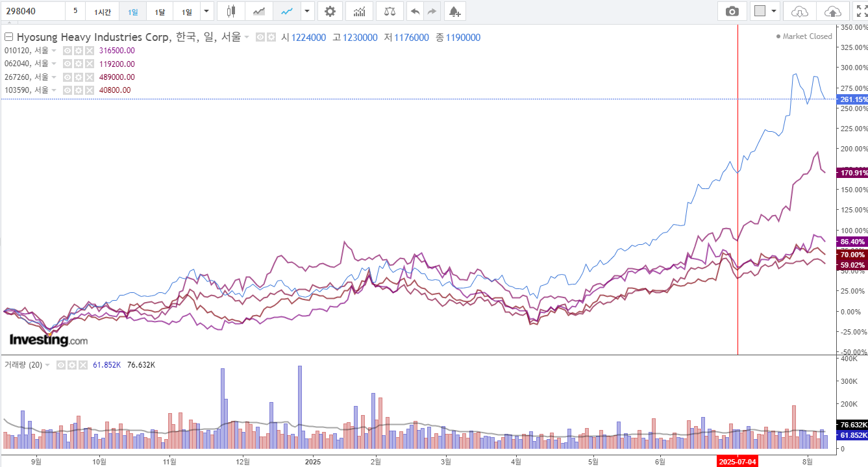
Task: Select the 1시간 interval
Action: click(103, 12)
